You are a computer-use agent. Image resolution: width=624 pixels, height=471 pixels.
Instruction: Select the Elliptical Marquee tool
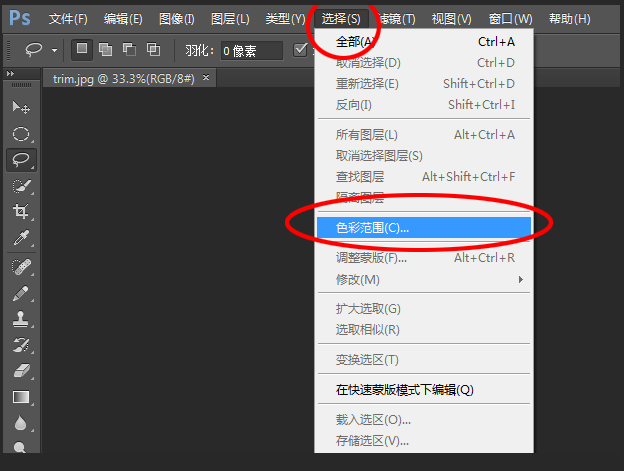(21, 134)
